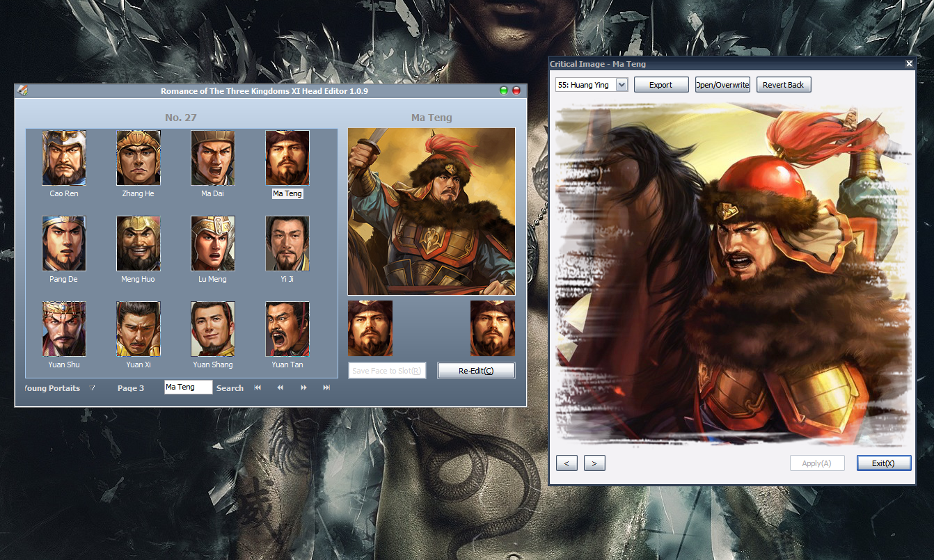Click the Re-Edit(C) button
This screenshot has height=560, width=934.
click(476, 371)
